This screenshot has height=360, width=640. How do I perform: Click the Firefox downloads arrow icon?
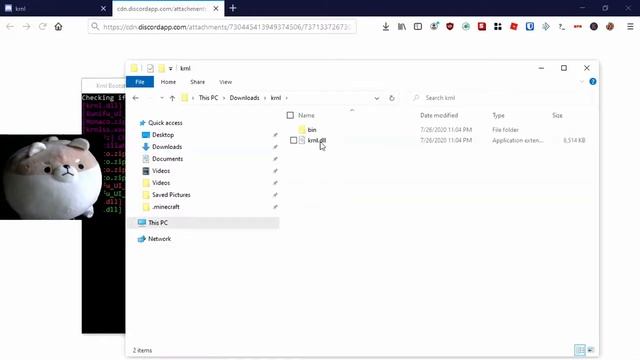[x=385, y=27]
